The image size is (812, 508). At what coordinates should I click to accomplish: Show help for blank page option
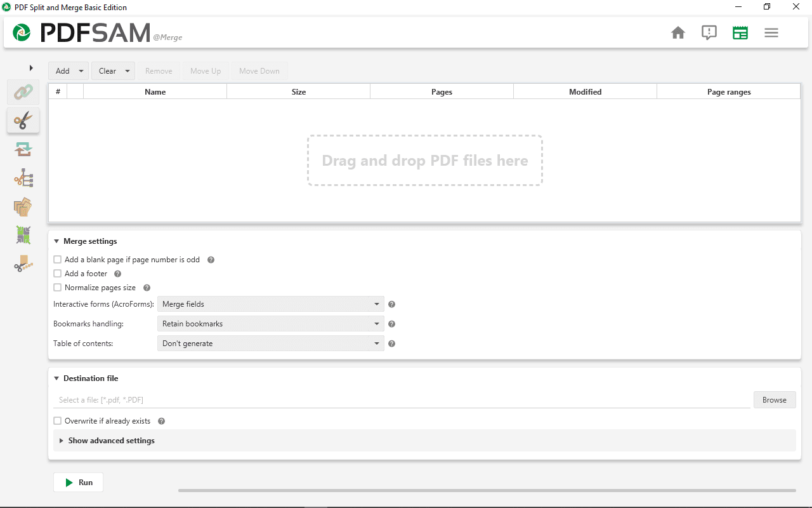[x=211, y=260]
